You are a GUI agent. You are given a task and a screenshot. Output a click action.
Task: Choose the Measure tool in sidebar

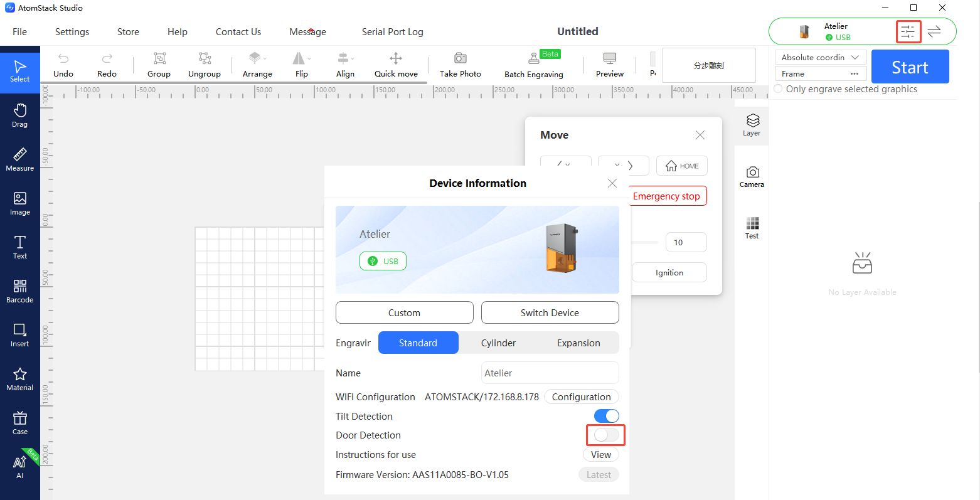click(x=20, y=159)
